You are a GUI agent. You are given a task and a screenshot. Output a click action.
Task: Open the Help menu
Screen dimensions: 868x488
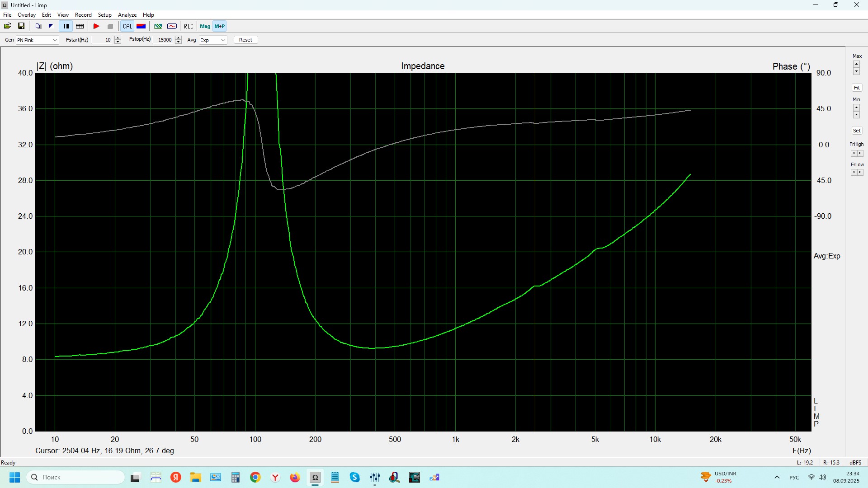[x=148, y=15]
